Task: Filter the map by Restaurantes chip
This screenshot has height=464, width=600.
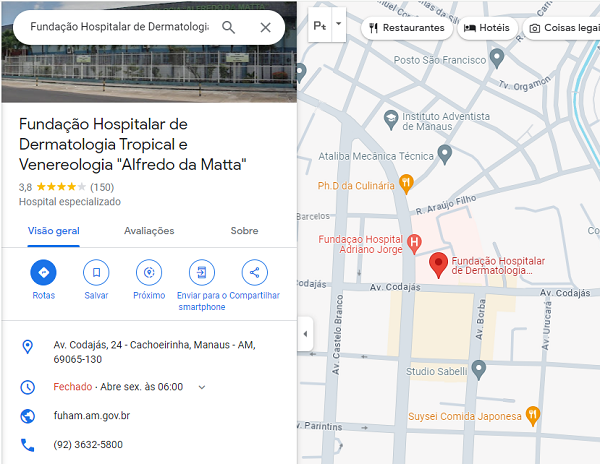Action: click(407, 28)
